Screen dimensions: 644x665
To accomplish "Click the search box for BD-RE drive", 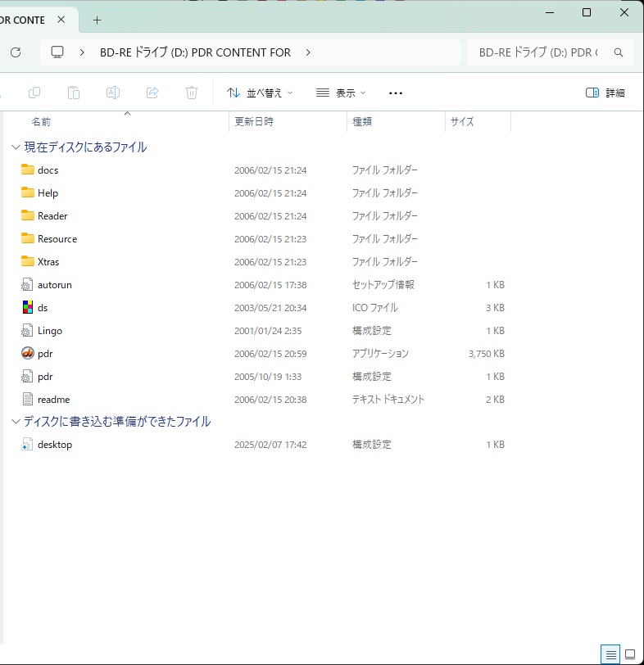I will [541, 52].
